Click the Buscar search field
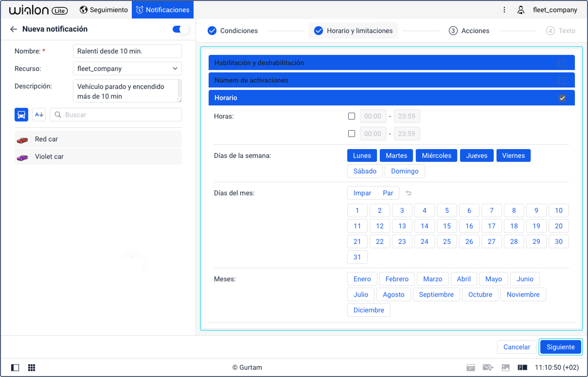The image size is (588, 377). [116, 115]
